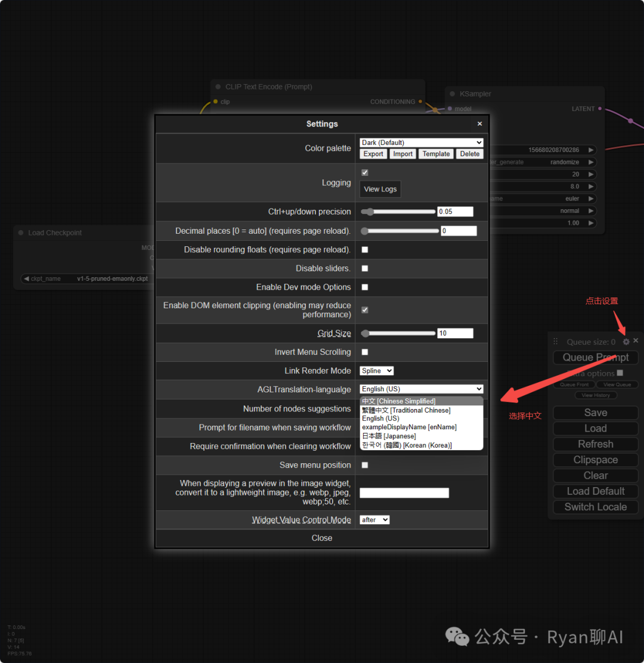Screen dimensions: 644x663
Task: Select Traditional Chinese language option
Action: tap(422, 410)
